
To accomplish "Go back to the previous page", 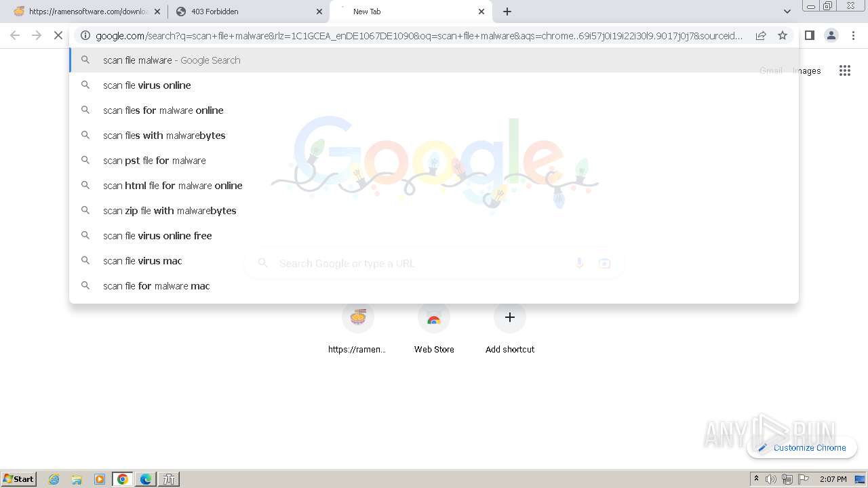I will coord(15,35).
